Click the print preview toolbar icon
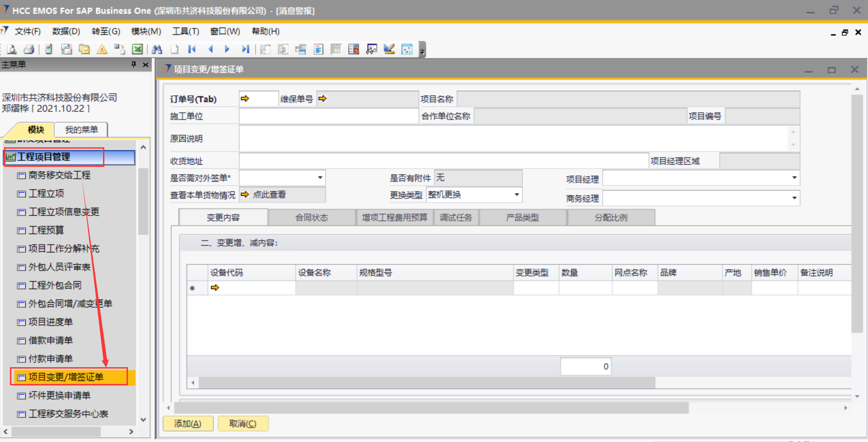 12,49
